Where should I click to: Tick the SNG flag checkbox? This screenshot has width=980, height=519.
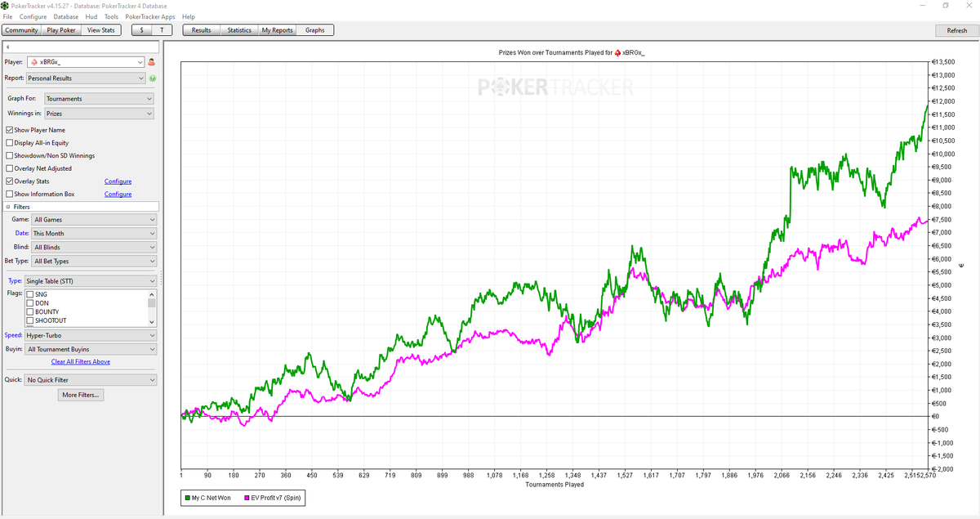point(30,294)
